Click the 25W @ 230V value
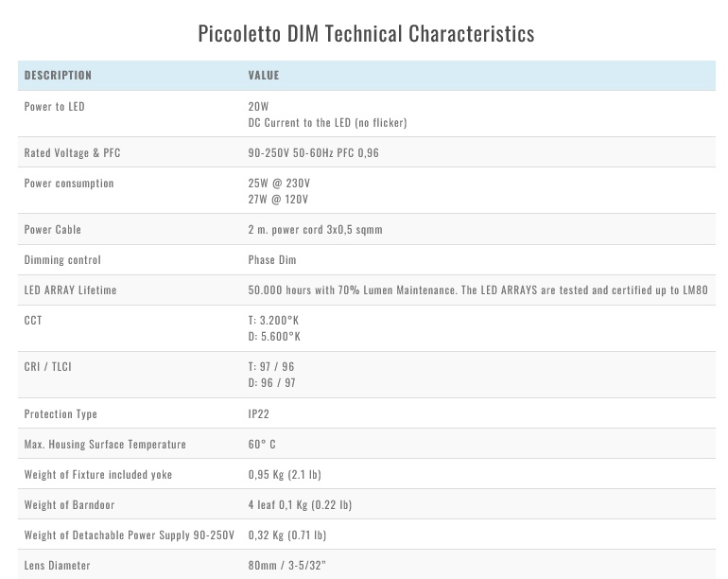The height and width of the screenshot is (579, 728). click(x=279, y=184)
